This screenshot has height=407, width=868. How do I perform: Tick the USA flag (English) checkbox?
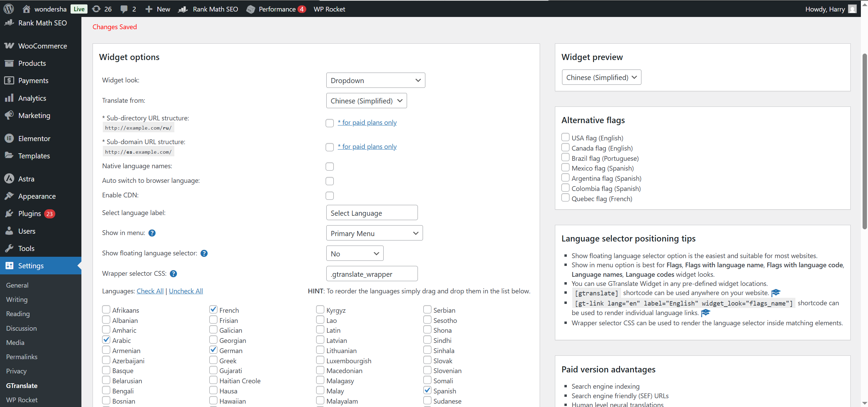(565, 137)
